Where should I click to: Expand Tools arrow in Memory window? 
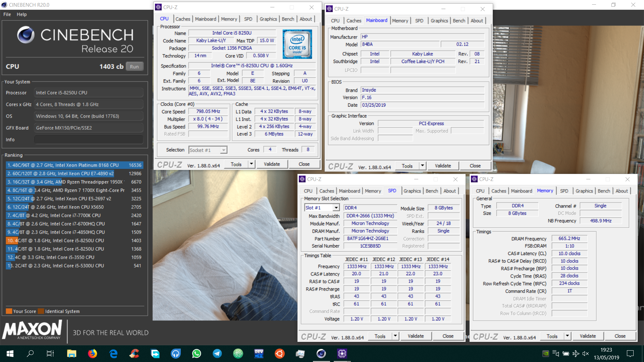[568, 336]
